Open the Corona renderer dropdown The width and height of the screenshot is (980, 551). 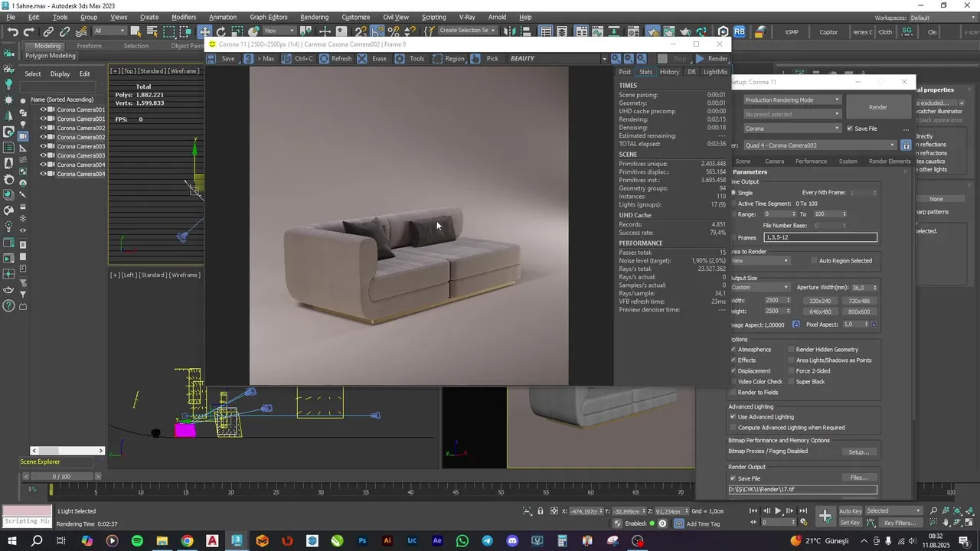(792, 129)
